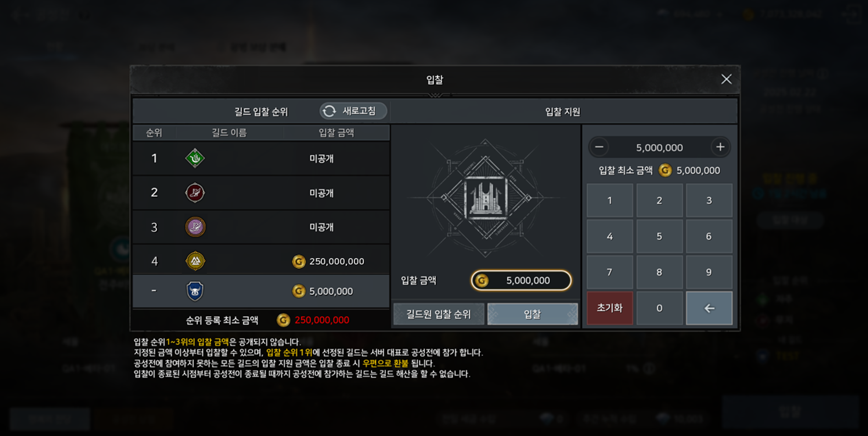868x436 pixels.
Task: Click the backspace arrow key on keypad
Action: [x=709, y=308]
